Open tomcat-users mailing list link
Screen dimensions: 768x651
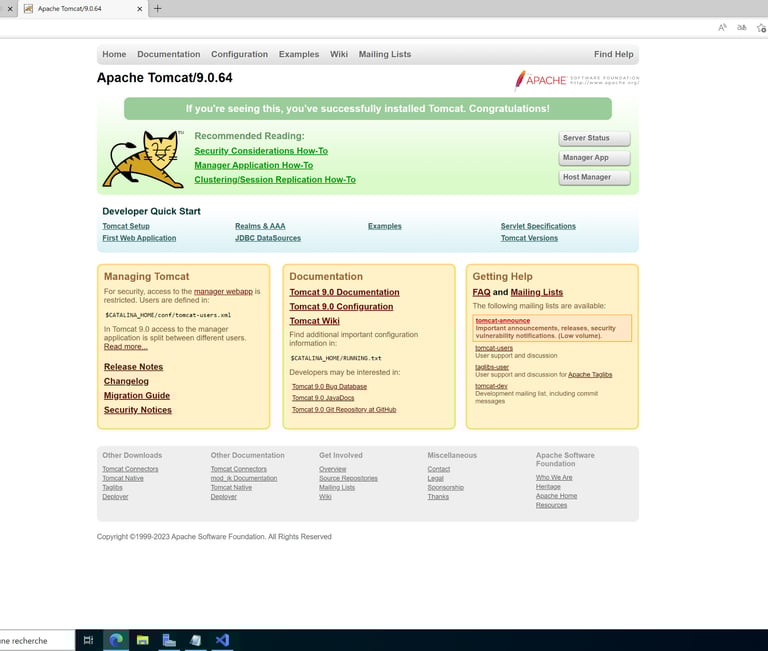(494, 348)
